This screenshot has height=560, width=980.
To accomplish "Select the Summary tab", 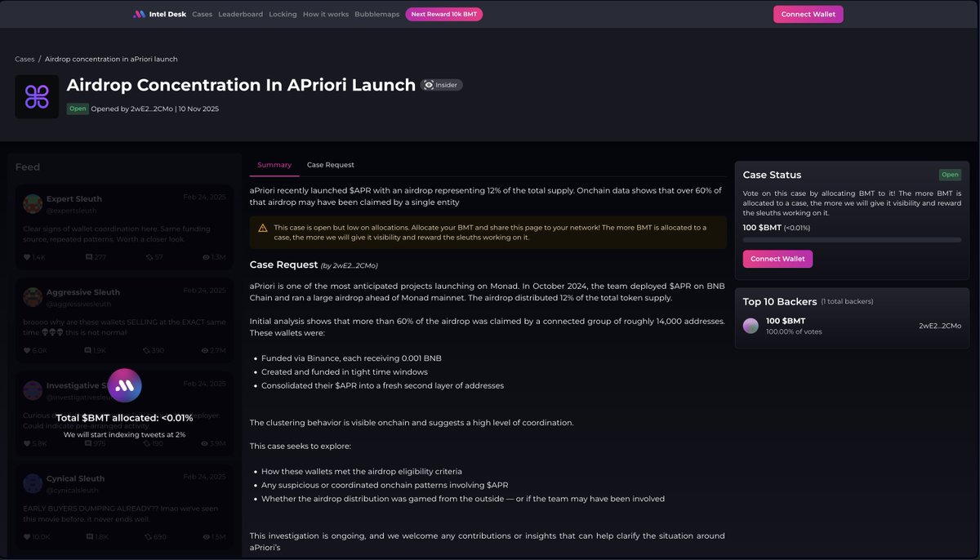I will [x=274, y=164].
